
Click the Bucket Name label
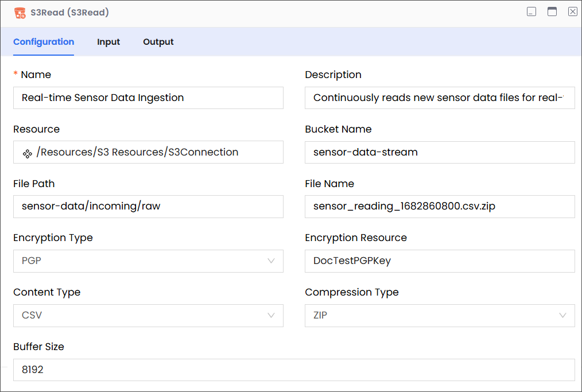(x=338, y=129)
